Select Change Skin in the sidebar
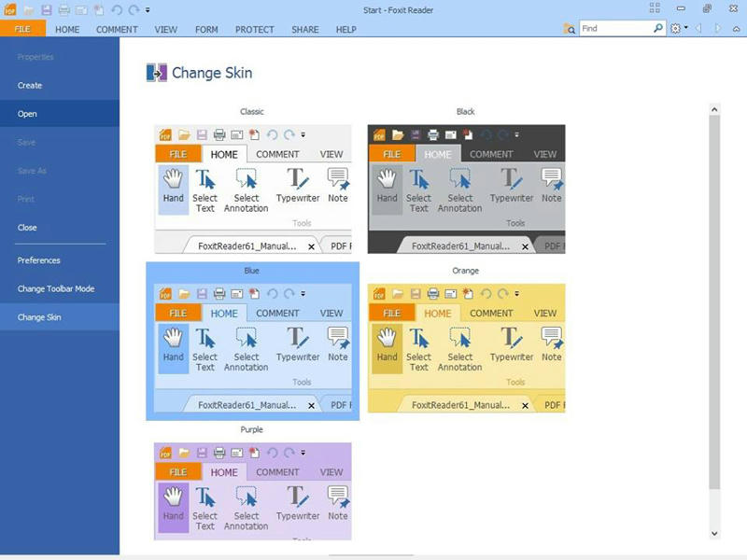 click(60, 317)
